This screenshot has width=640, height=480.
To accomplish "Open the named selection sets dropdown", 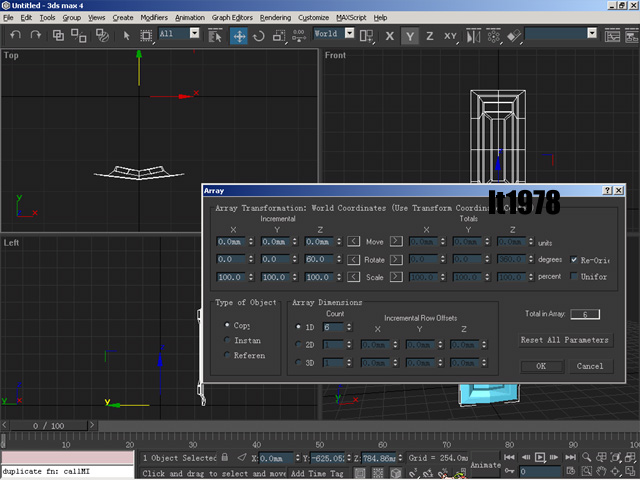I will pos(592,33).
